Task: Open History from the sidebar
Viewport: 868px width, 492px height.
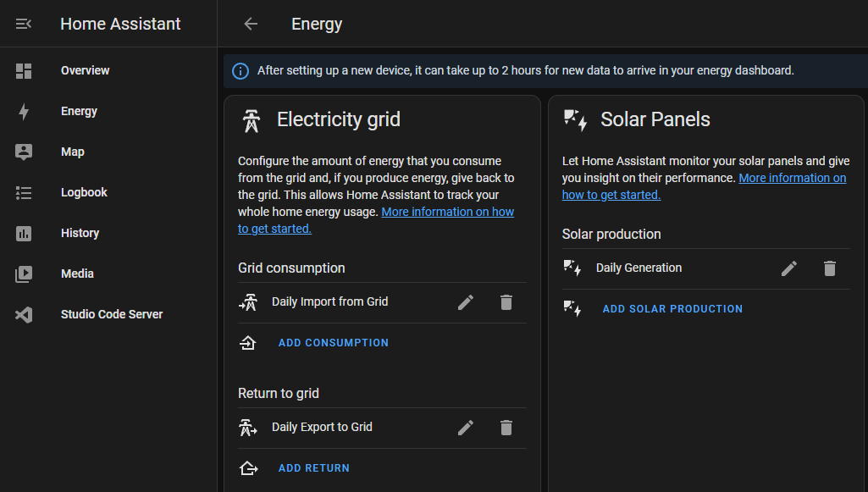Action: click(80, 234)
